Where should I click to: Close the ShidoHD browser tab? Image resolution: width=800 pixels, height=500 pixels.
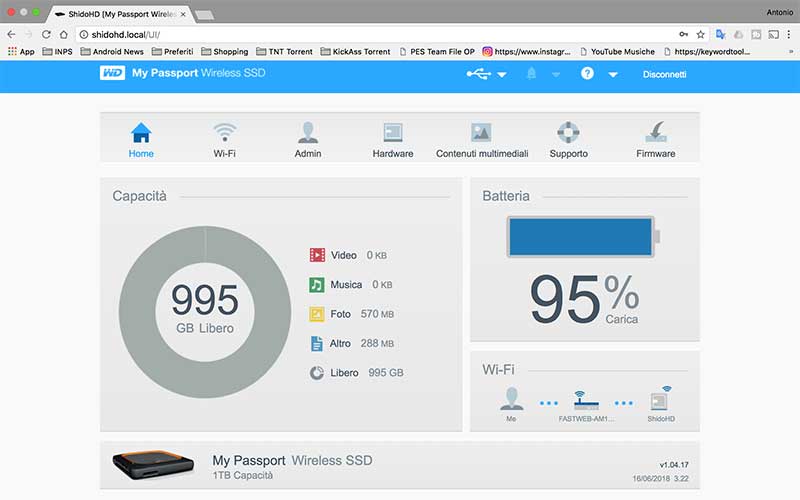pyautogui.click(x=183, y=14)
